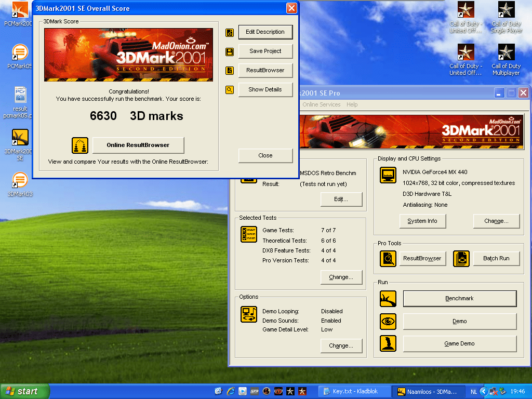Launch Internet Explorer from the quick launch

(231, 392)
